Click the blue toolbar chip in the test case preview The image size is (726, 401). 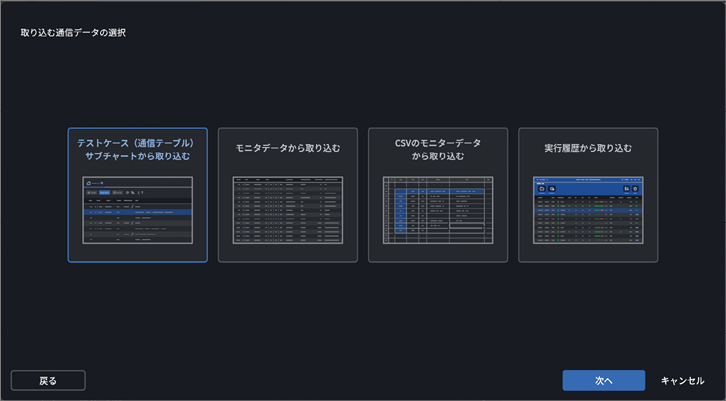tap(105, 192)
